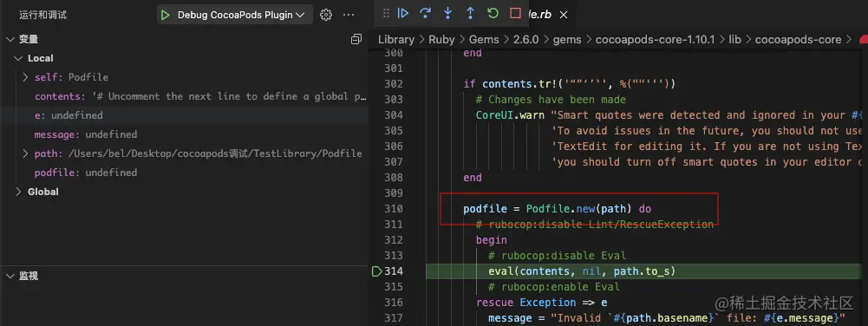Open debug panel more actions ellipsis

349,15
